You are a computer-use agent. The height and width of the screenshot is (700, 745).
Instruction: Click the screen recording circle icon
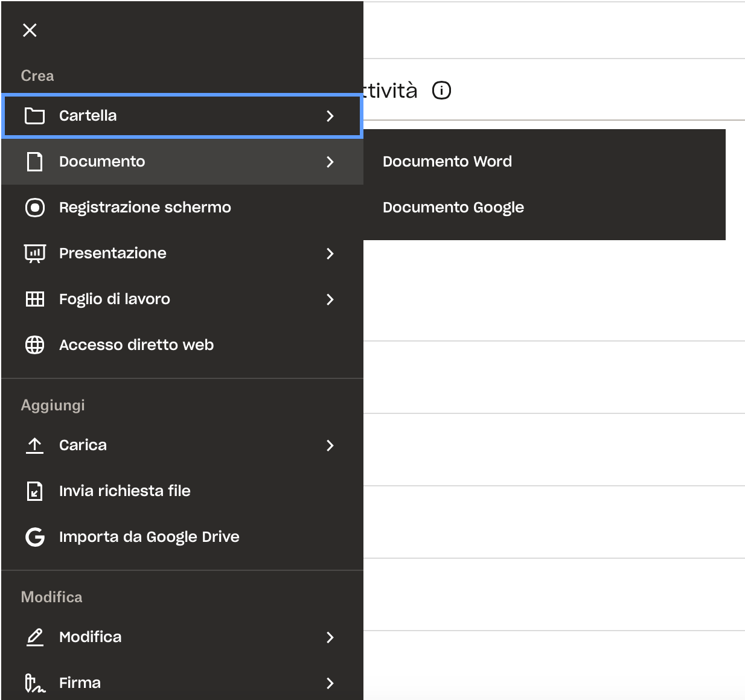(34, 208)
